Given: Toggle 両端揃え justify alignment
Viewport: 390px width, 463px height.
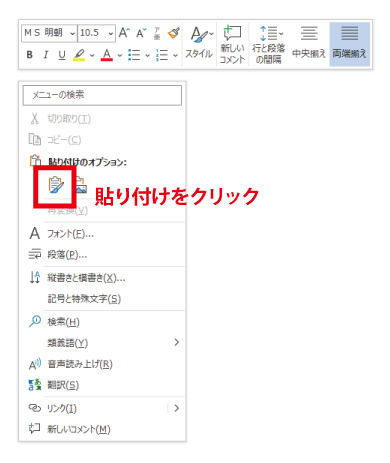Looking at the screenshot, I should tap(349, 44).
